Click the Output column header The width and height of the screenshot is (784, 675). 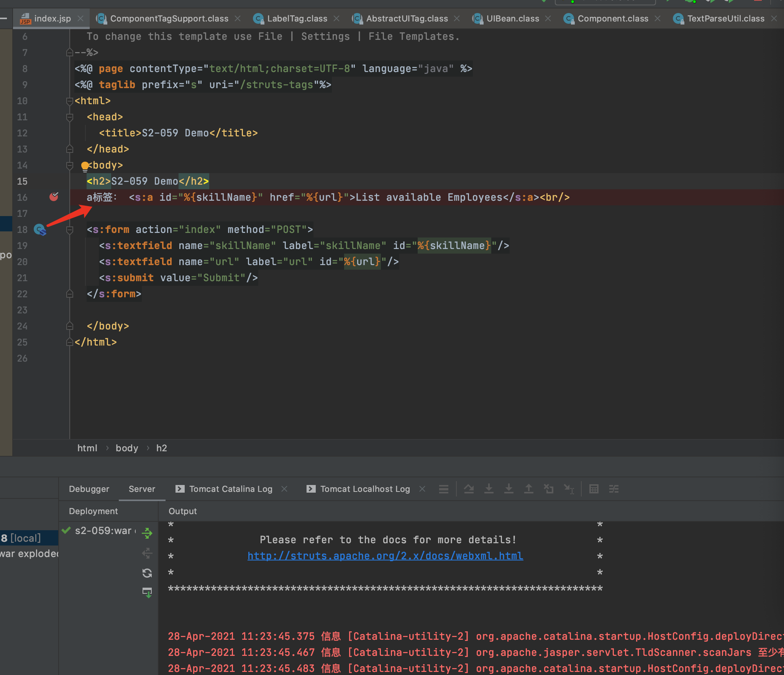[x=182, y=511]
